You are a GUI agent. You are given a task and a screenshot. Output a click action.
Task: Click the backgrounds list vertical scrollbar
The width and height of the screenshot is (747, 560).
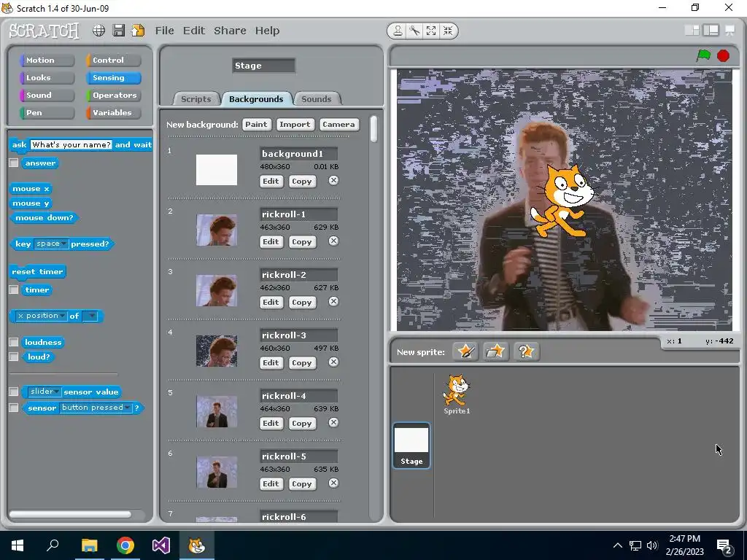pyautogui.click(x=374, y=128)
